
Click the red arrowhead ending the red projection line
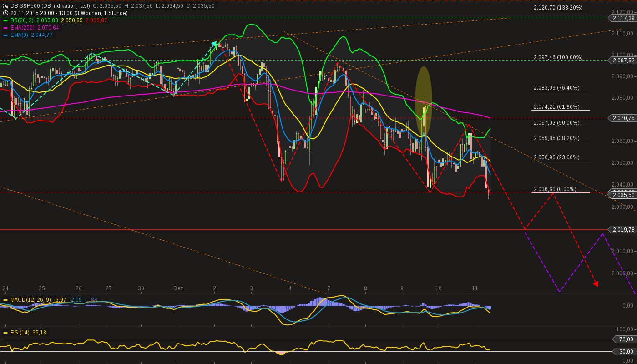596,283
